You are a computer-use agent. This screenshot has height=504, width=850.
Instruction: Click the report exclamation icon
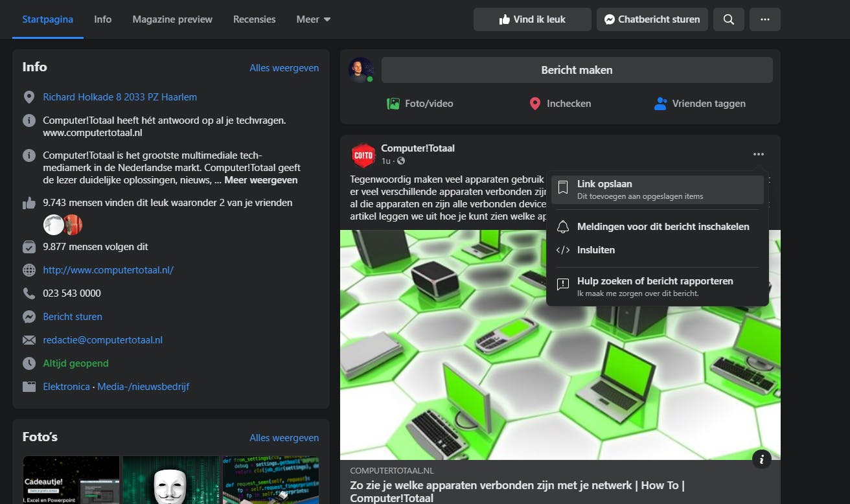(x=563, y=284)
